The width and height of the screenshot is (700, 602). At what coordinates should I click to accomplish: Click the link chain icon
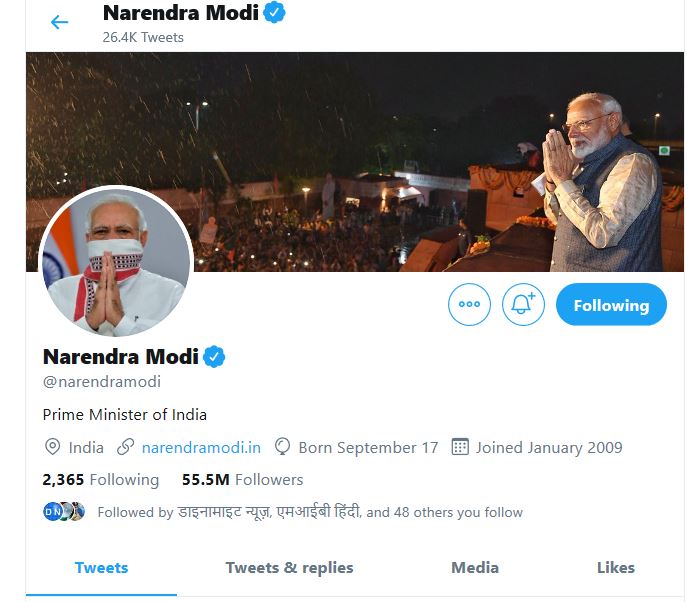coord(126,447)
